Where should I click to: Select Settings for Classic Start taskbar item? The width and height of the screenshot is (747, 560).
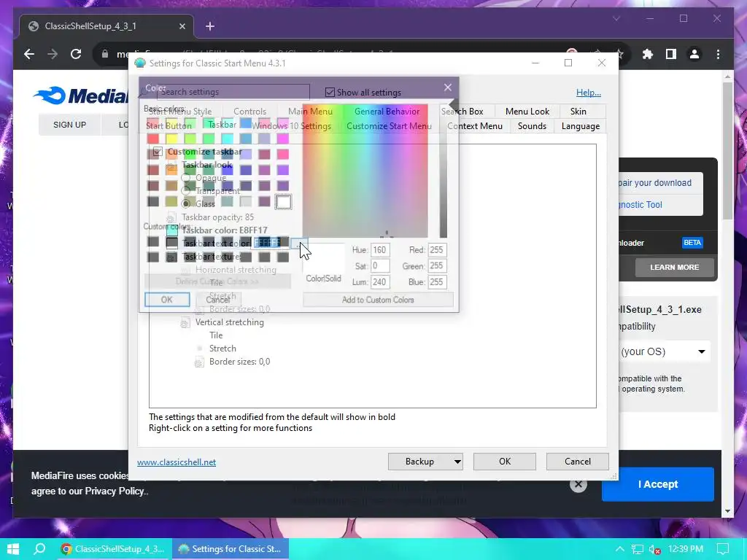tap(230, 549)
